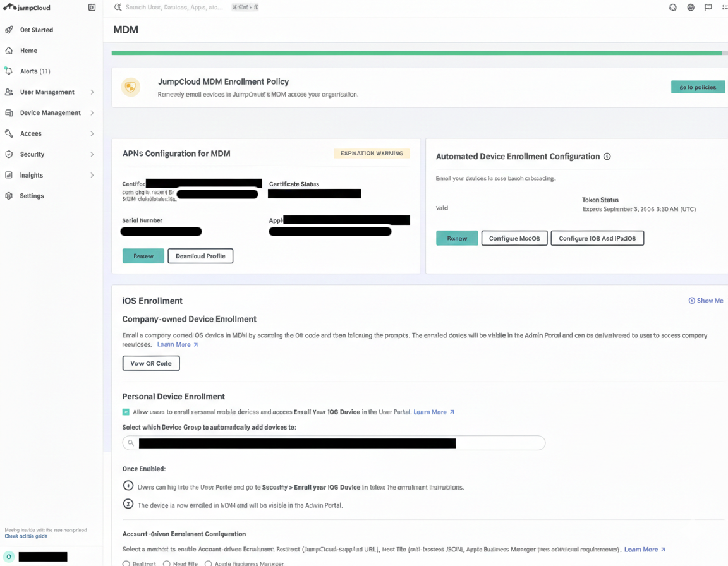728x566 pixels.
Task: Expand the User Management menu
Action: [x=92, y=92]
